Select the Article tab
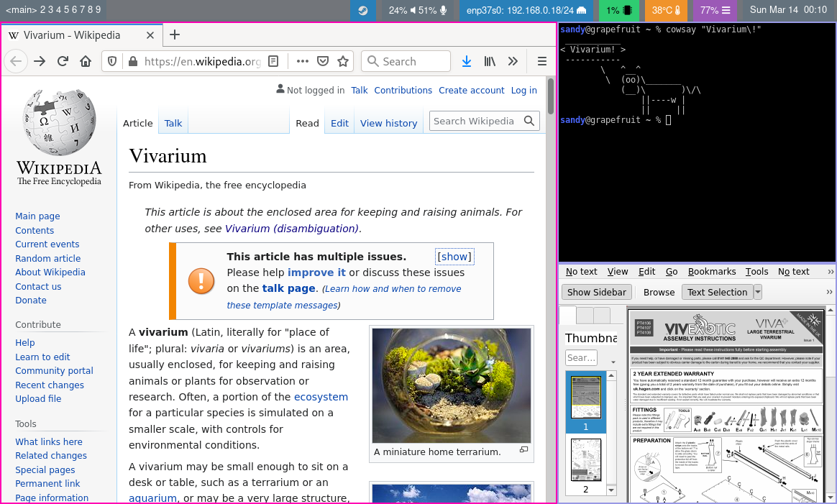 (138, 124)
